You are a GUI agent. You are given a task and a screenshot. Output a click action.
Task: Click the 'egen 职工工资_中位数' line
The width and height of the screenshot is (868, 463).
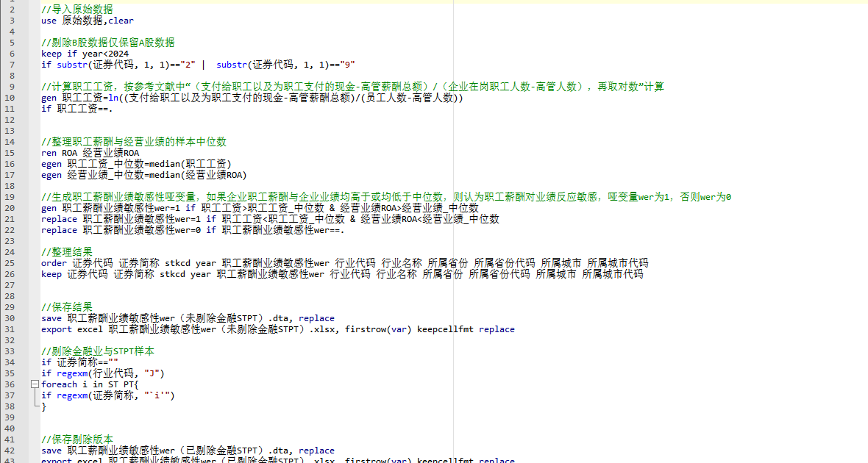coord(136,164)
